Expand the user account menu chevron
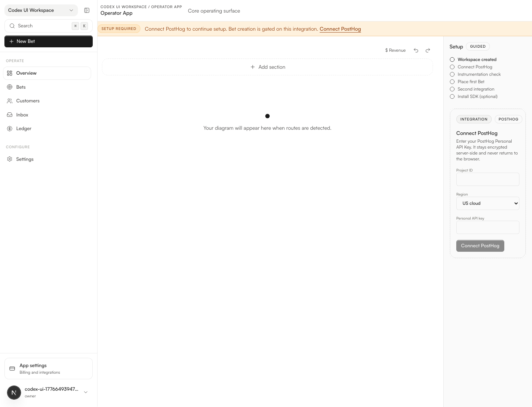 [x=86, y=392]
